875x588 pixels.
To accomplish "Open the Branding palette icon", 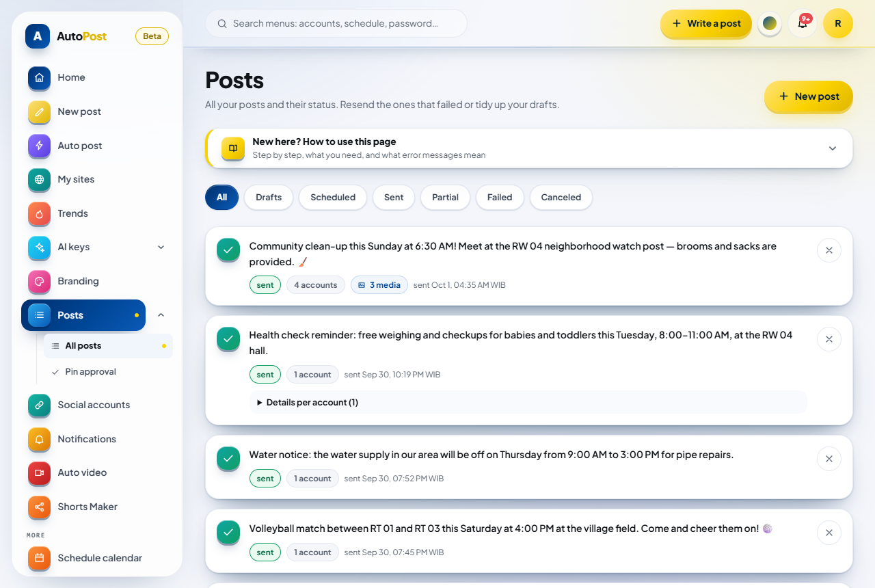I will click(39, 281).
